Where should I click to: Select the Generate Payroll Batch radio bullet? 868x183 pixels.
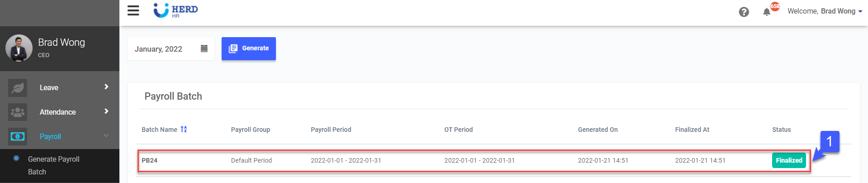[x=16, y=159]
